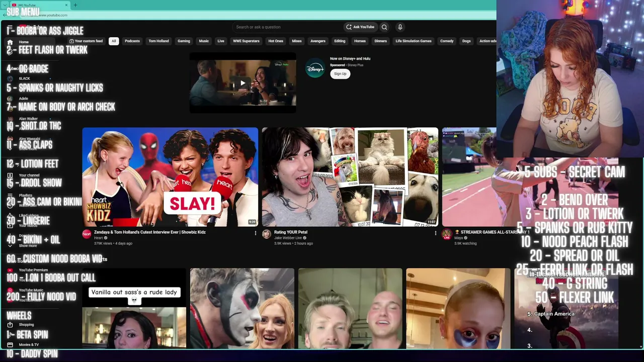The height and width of the screenshot is (362, 644).
Task: Open the STREAMER GAMES ALL-STARS title link
Action: [x=492, y=232]
